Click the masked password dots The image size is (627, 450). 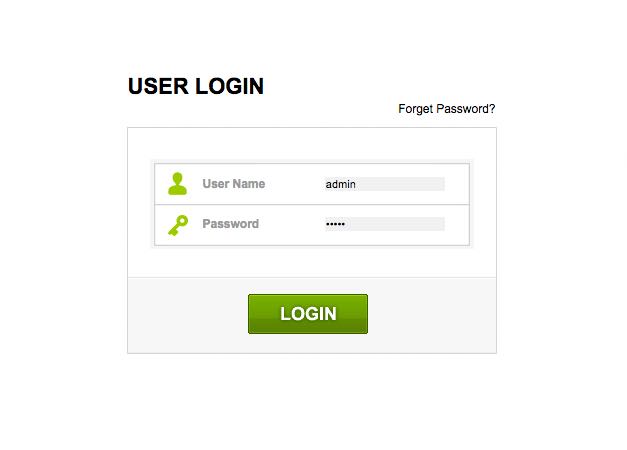click(x=335, y=224)
